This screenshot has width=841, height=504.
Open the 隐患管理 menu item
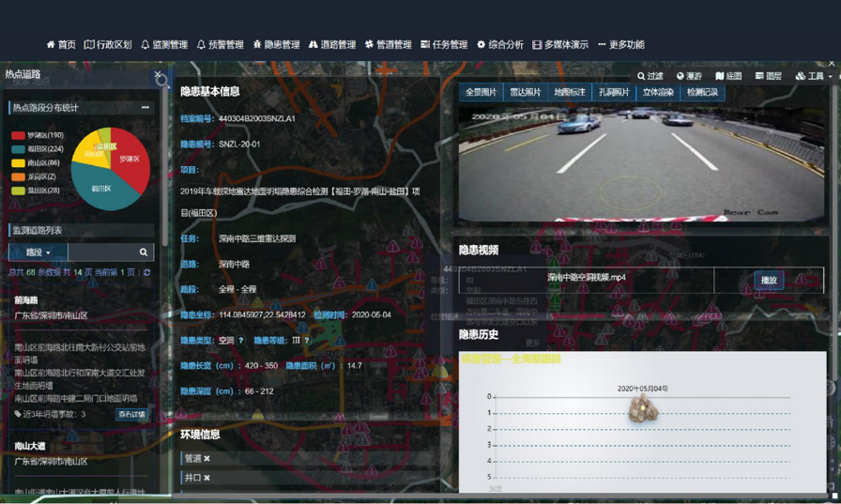276,44
